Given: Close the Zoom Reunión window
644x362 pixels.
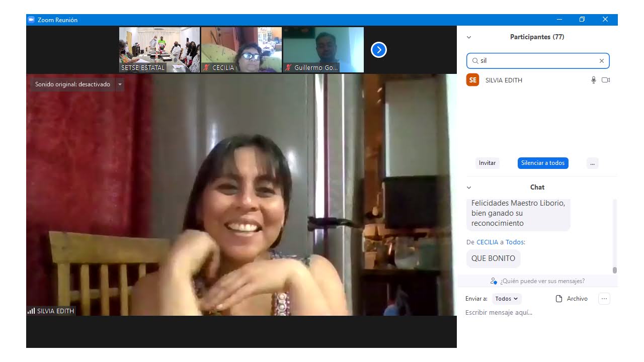Looking at the screenshot, I should (x=605, y=20).
